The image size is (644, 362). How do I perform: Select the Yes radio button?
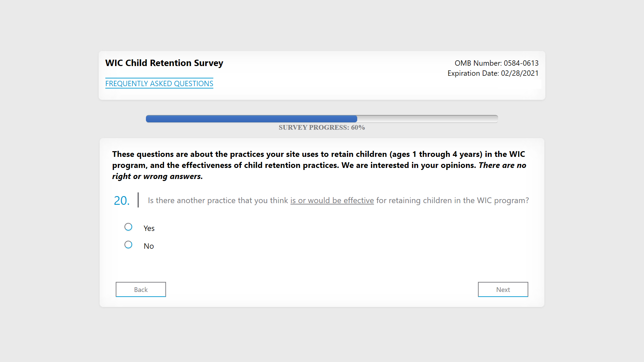128,227
